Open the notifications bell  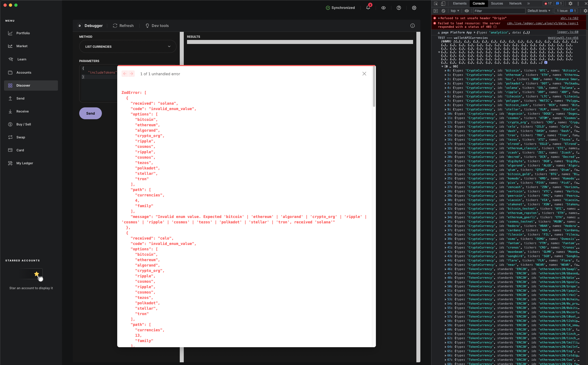click(x=368, y=8)
